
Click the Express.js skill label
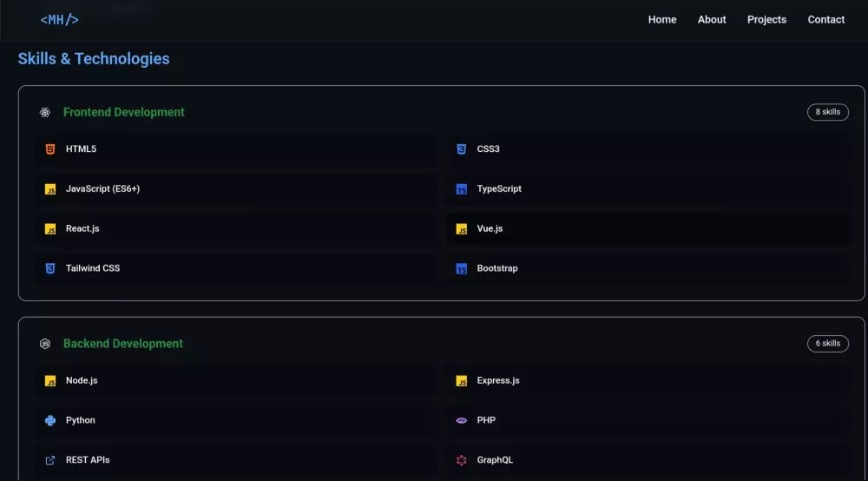(x=497, y=381)
